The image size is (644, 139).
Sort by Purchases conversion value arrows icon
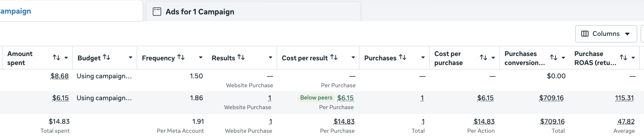(x=554, y=57)
